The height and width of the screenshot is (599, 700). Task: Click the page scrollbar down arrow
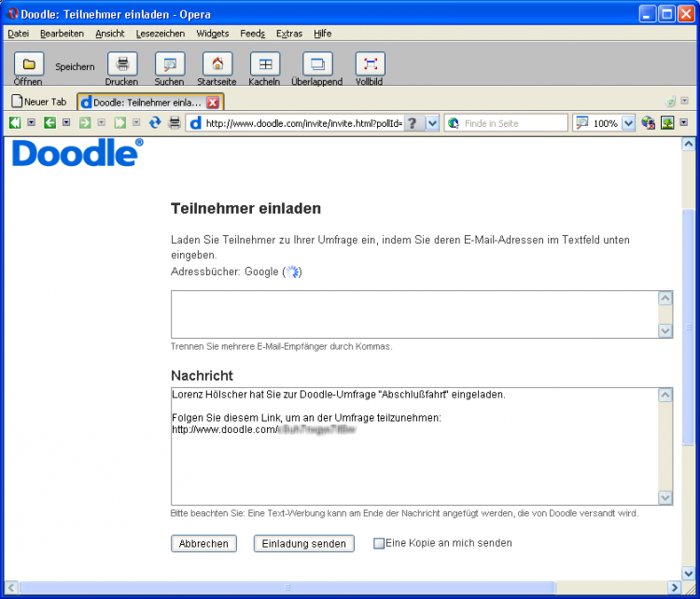689,573
